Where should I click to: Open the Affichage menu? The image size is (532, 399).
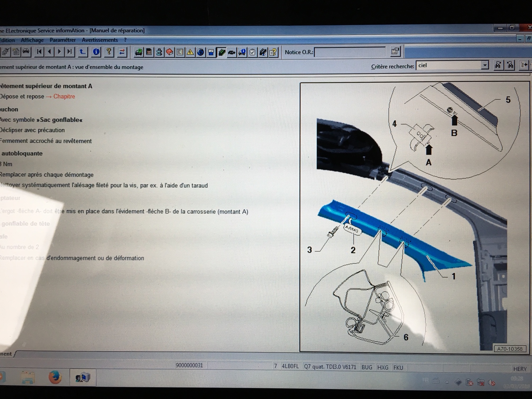(x=32, y=40)
